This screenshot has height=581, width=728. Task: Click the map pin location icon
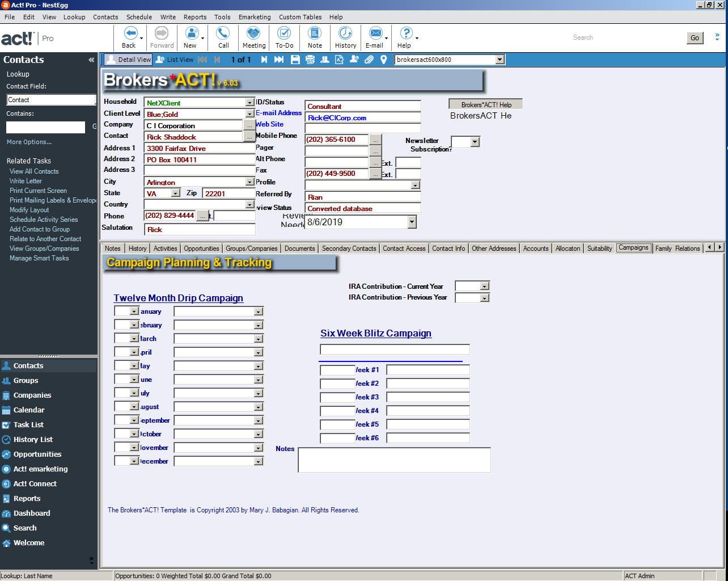click(x=384, y=60)
